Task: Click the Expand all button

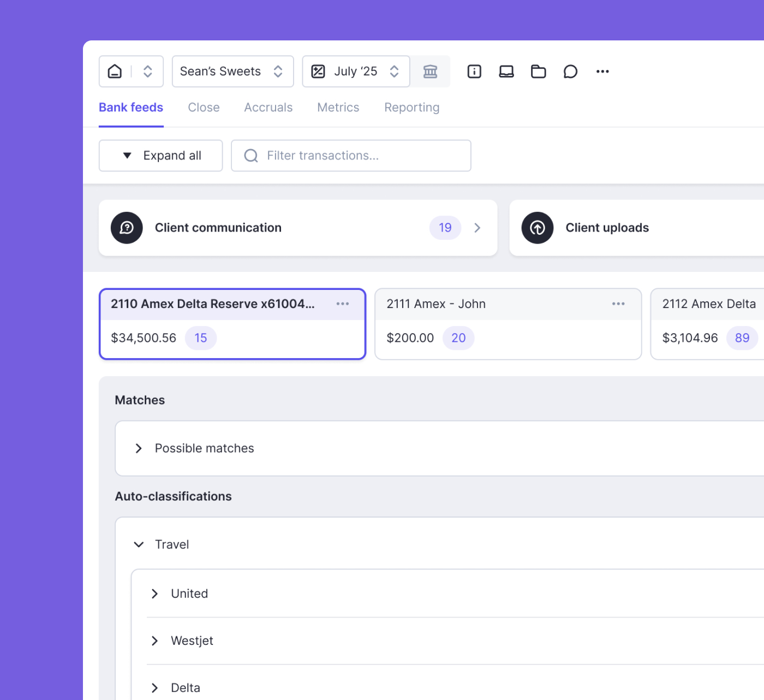Action: [160, 156]
